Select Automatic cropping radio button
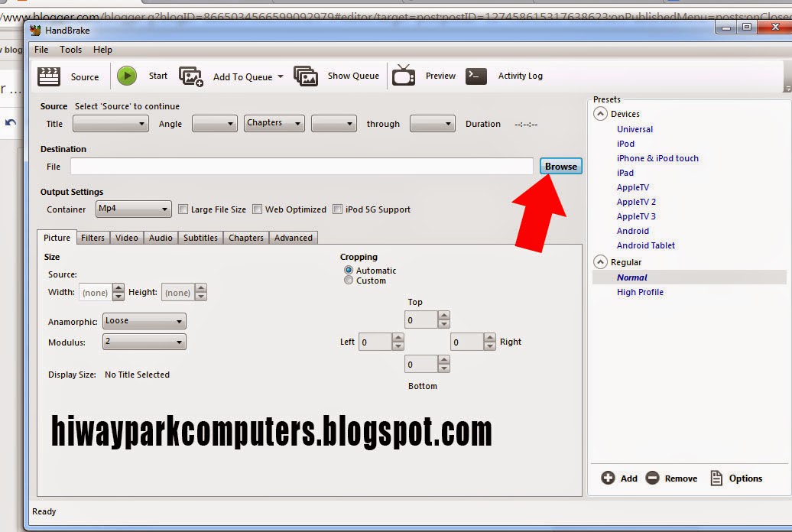The image size is (792, 532). tap(349, 270)
